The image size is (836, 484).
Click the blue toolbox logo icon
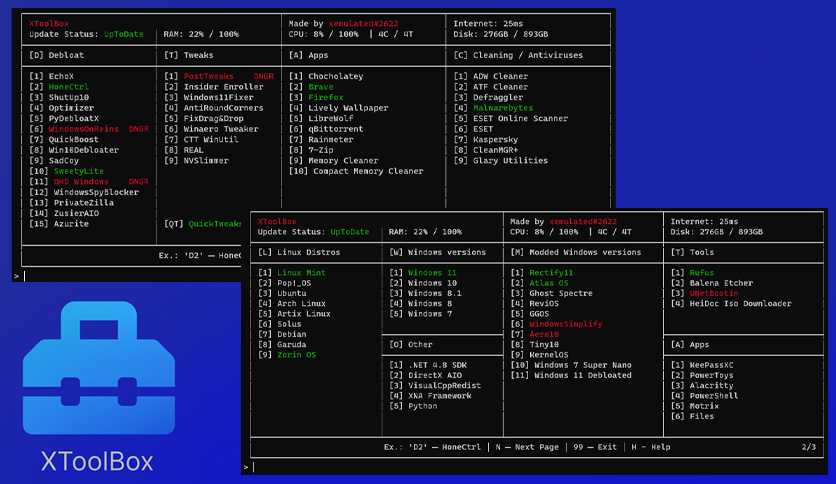pyautogui.click(x=99, y=368)
